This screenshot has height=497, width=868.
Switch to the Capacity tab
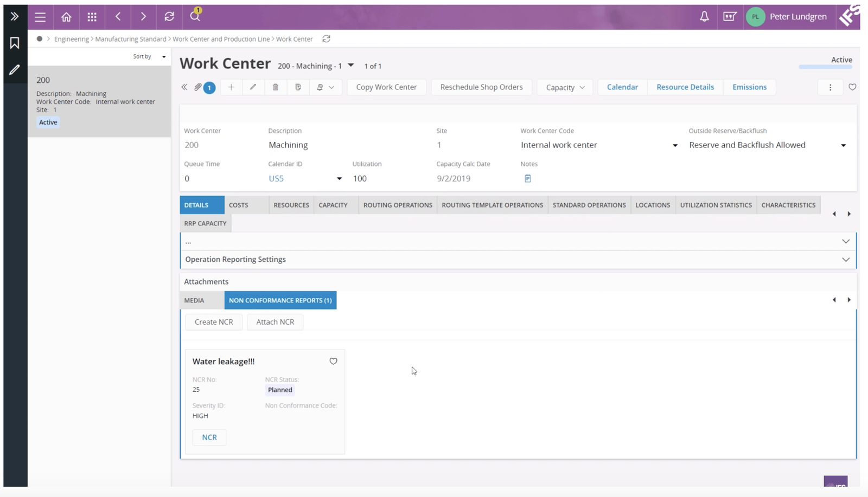tap(336, 205)
